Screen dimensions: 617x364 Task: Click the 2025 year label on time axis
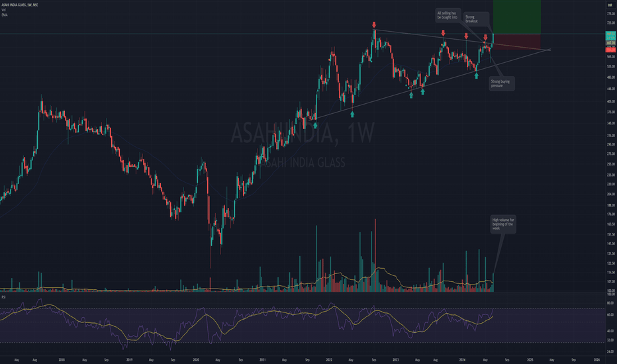point(530,359)
